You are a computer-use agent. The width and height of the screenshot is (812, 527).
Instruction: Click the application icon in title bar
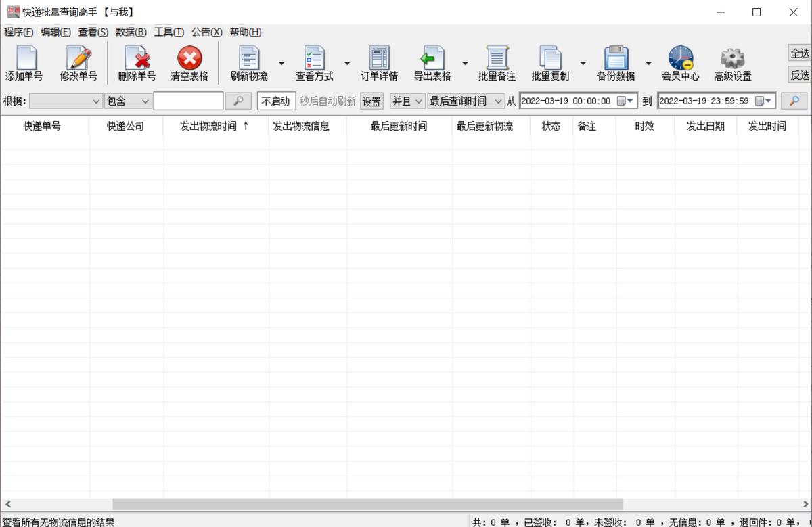click(13, 12)
